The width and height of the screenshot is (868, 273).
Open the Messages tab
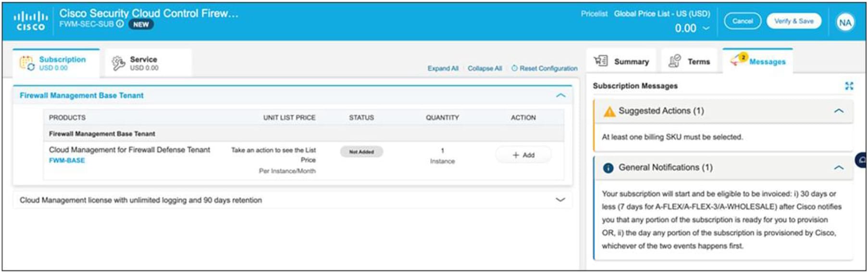point(757,62)
